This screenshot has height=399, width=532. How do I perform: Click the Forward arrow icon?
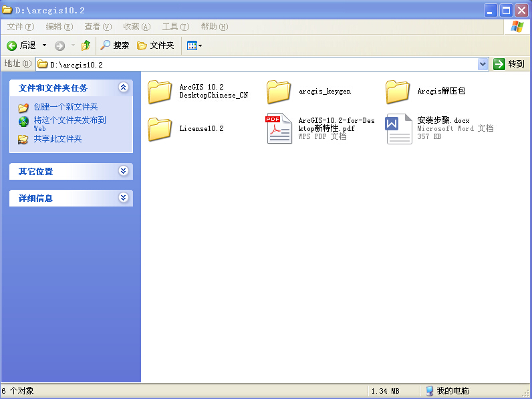[59, 45]
